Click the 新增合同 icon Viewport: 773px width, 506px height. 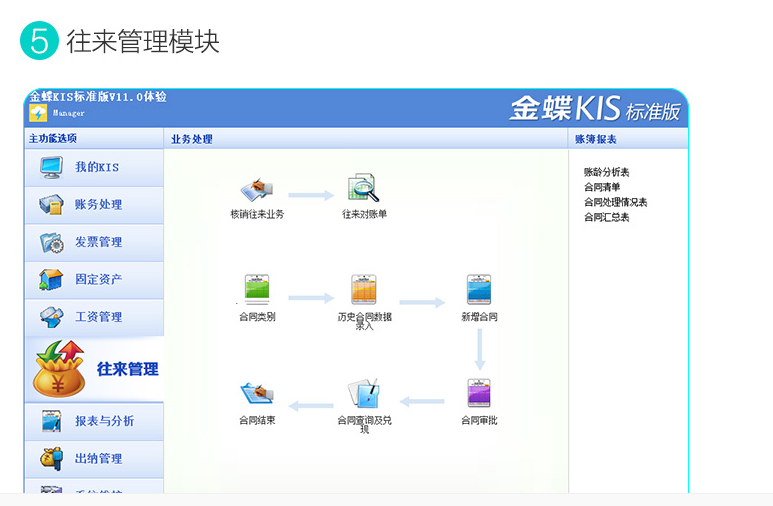(x=479, y=291)
